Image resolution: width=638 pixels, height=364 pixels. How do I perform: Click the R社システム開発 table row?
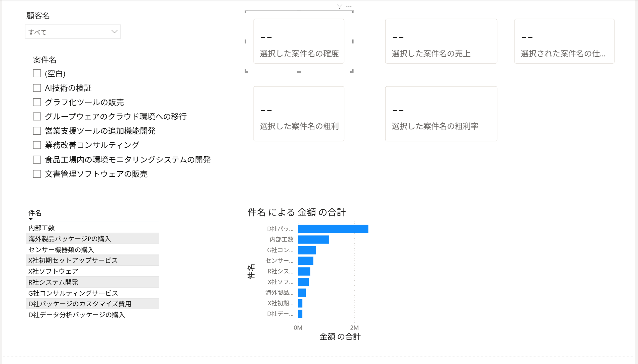pyautogui.click(x=53, y=282)
